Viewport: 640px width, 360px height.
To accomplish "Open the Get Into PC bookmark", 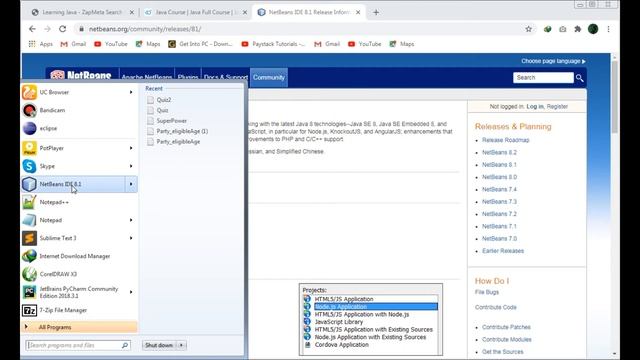I will [x=200, y=44].
